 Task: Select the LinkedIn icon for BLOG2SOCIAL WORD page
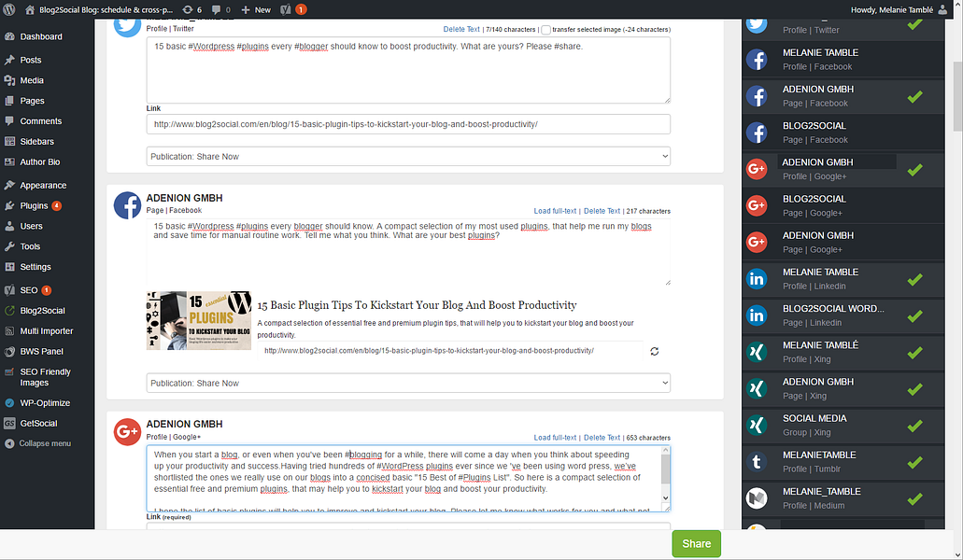[x=757, y=315]
